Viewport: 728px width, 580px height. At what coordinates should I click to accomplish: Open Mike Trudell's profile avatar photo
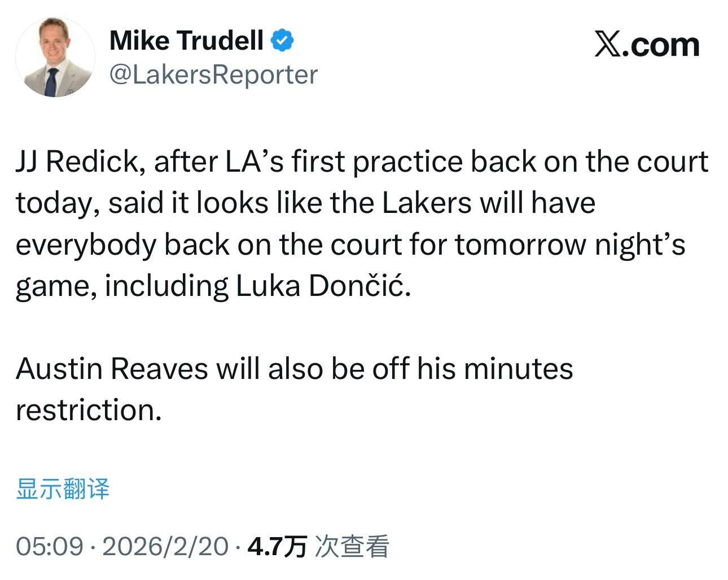(x=55, y=57)
